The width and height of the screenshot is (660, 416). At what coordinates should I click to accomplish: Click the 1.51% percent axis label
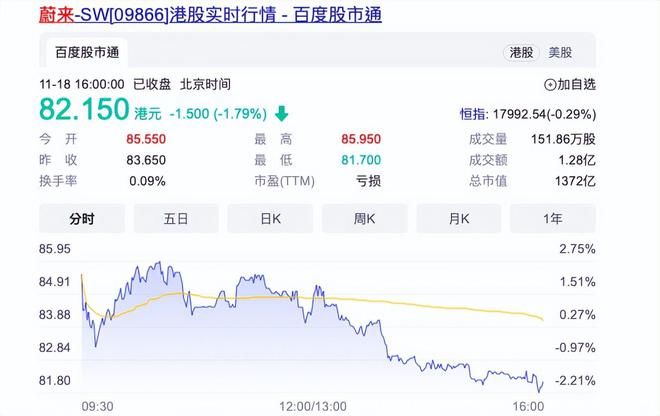578,282
